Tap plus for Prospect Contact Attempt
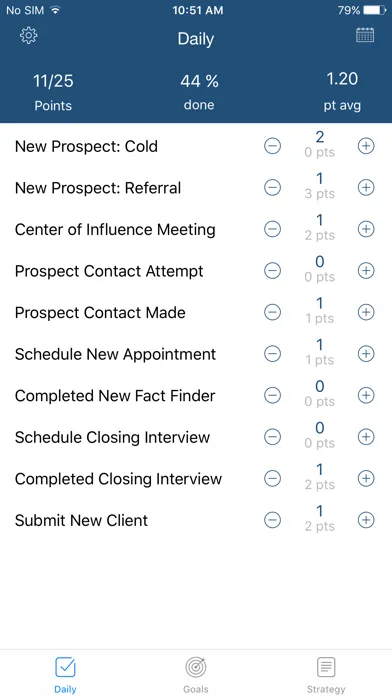The width and height of the screenshot is (392, 696). coord(366,271)
